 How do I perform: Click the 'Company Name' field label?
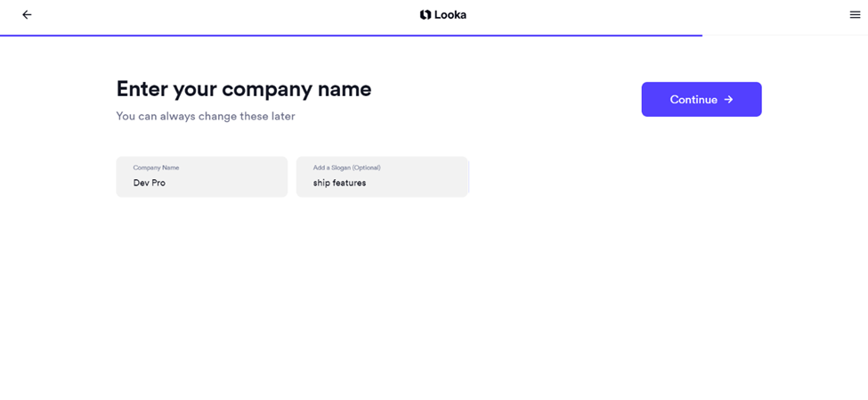coord(156,167)
